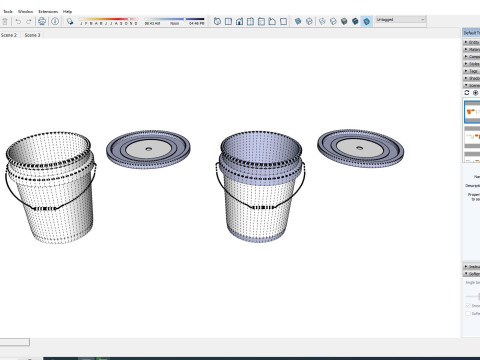Toggle shadows display with the shadows icon
This screenshot has height=360, width=480.
tap(70, 22)
